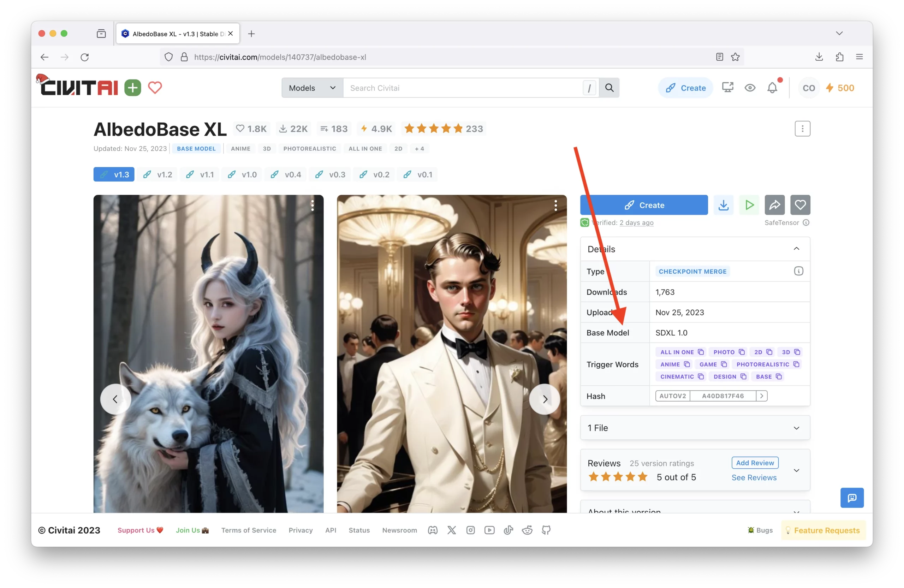Select version v0.1 tab

pyautogui.click(x=417, y=174)
